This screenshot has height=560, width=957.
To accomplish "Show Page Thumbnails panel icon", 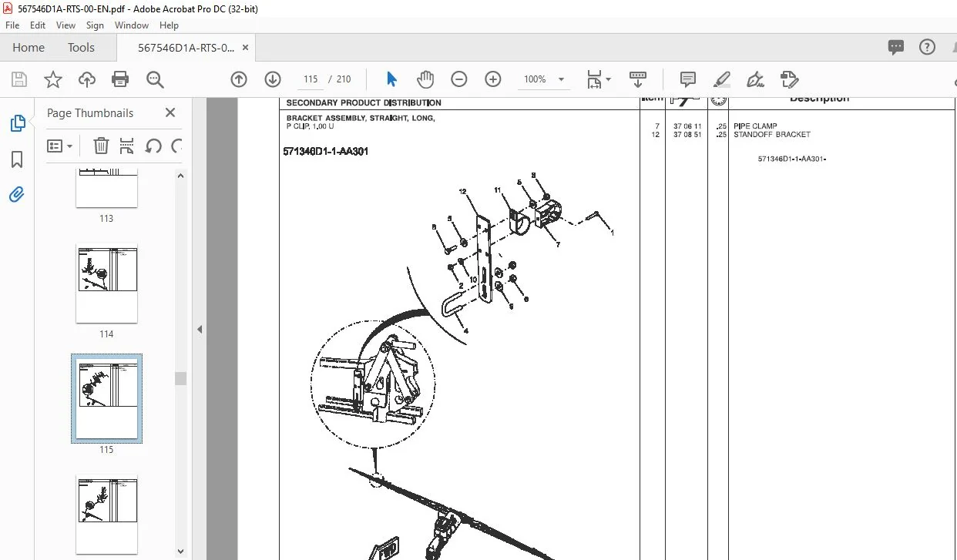I will tap(17, 123).
